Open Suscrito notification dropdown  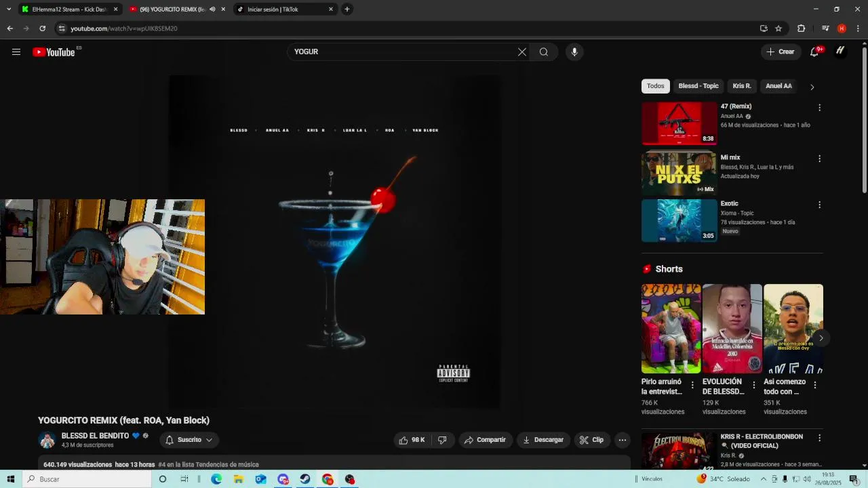189,440
